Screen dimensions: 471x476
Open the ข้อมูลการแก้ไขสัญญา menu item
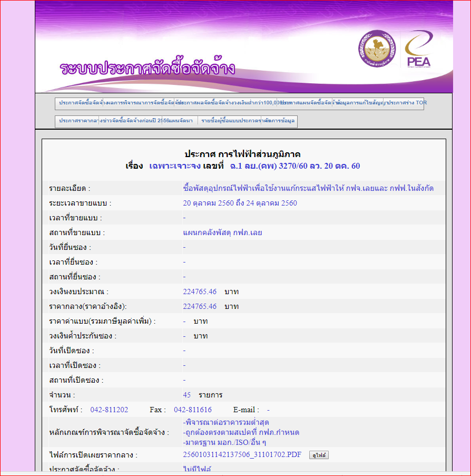tap(358, 103)
